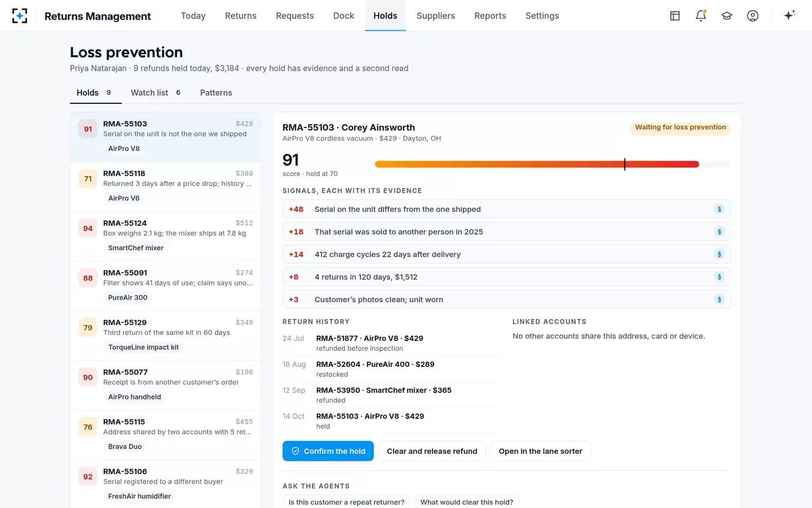812x508 pixels.
Task: Select hold RMA-55106 FreshAir humidifier
Action: [166, 484]
